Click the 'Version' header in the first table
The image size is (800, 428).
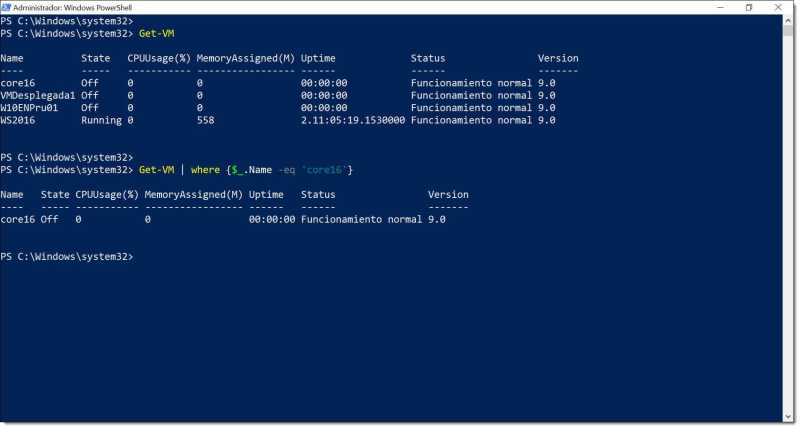(x=558, y=58)
